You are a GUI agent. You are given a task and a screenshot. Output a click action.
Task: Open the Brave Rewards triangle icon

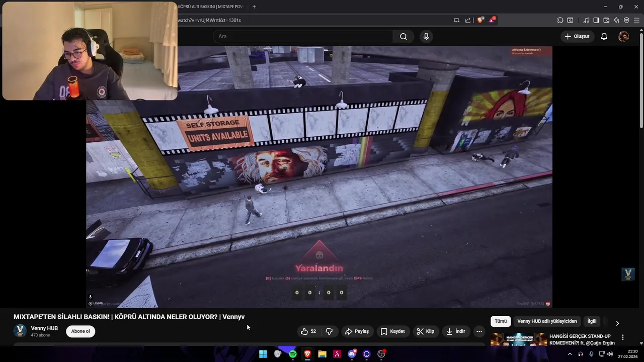pyautogui.click(x=492, y=20)
